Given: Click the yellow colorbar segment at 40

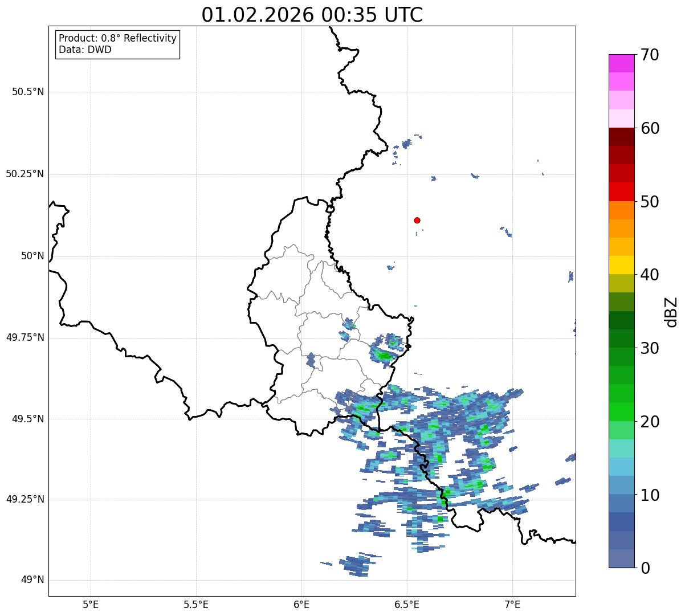Looking at the screenshot, I should [x=621, y=265].
